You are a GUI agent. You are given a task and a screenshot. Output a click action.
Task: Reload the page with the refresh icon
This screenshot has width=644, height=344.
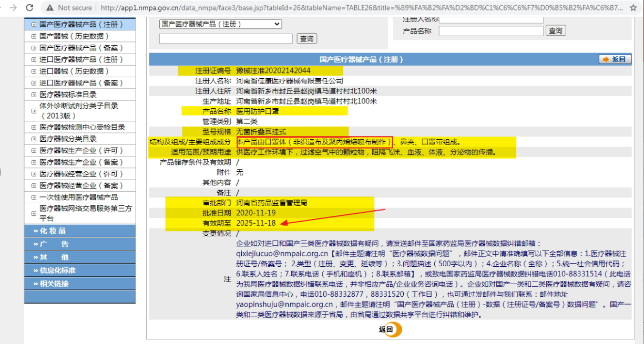[x=30, y=8]
